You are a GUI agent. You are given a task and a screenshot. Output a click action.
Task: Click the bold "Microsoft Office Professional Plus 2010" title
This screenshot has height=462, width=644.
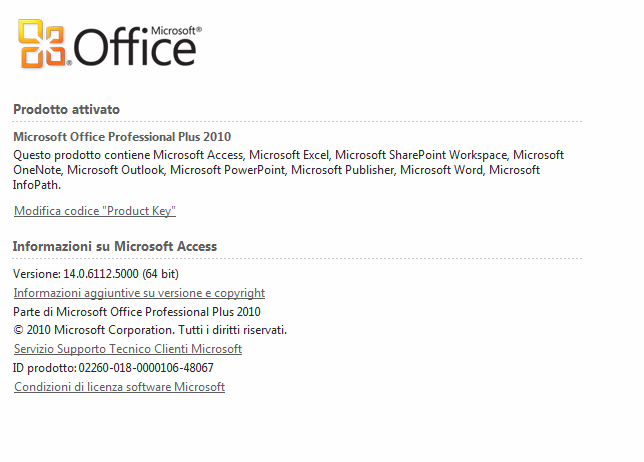[122, 136]
